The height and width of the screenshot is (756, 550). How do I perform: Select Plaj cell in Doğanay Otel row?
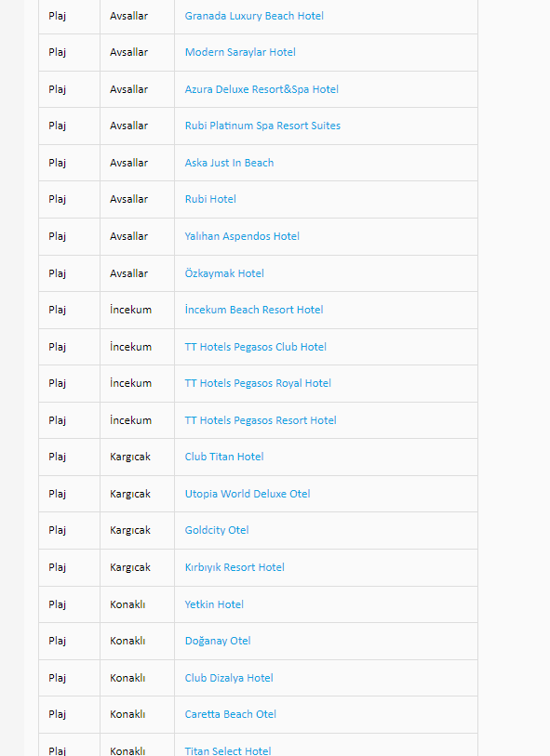70,641
